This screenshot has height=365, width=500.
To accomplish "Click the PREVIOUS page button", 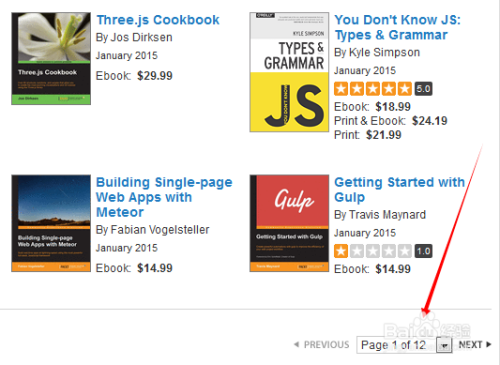I will point(321,345).
